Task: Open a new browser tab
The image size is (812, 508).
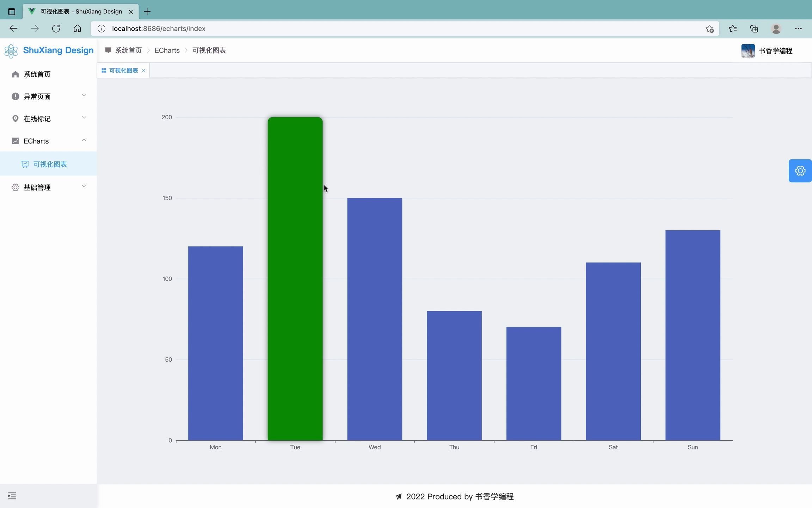Action: (147, 11)
